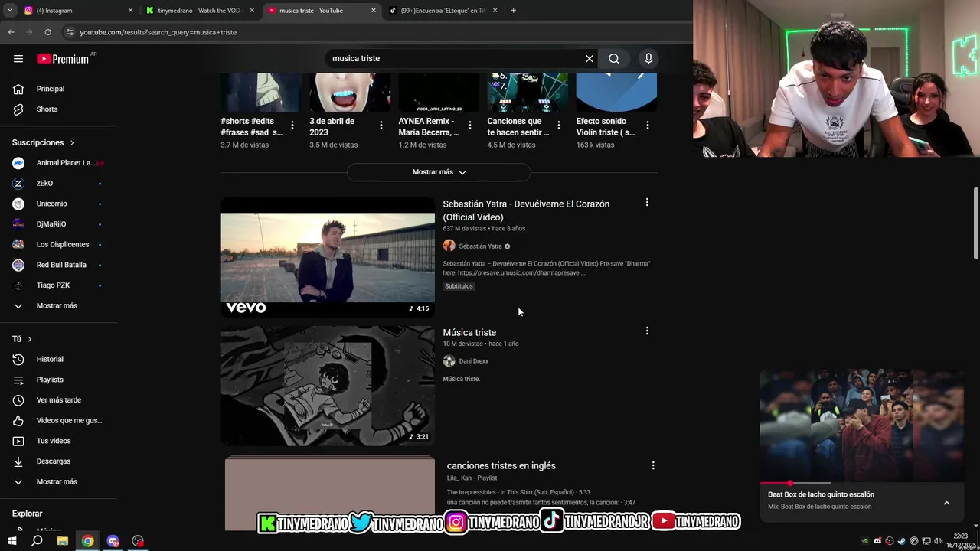Play Música triste video thumbnail
This screenshot has height=551, width=980.
click(x=328, y=386)
